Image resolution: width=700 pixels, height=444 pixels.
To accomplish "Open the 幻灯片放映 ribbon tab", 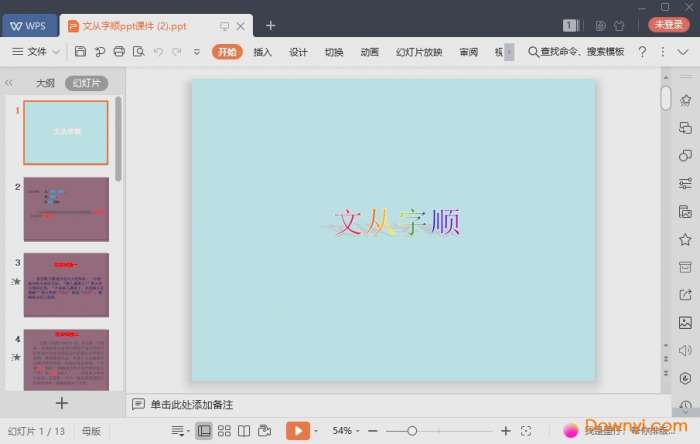I will coord(419,52).
